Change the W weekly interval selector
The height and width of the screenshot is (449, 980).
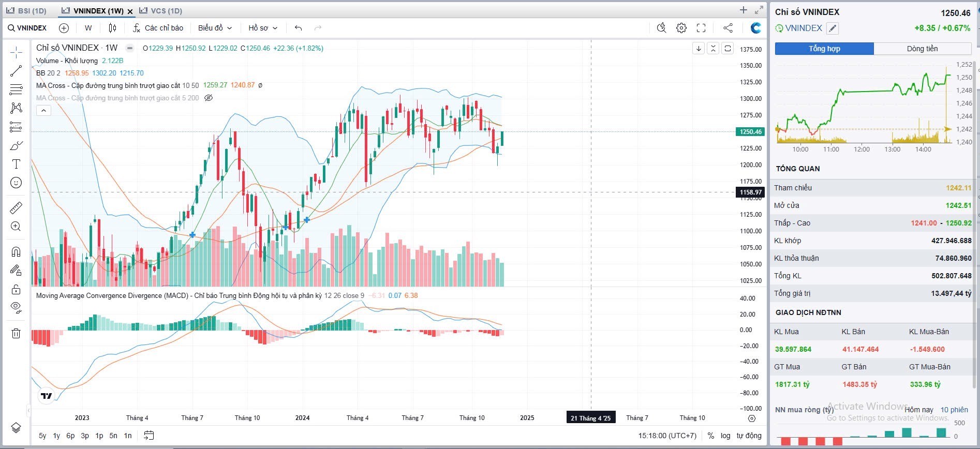[x=88, y=28]
